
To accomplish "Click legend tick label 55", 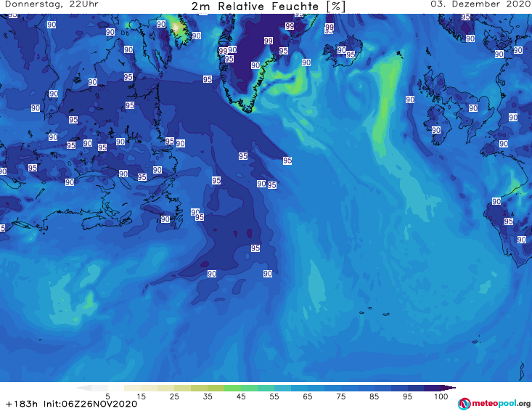I will [274, 396].
